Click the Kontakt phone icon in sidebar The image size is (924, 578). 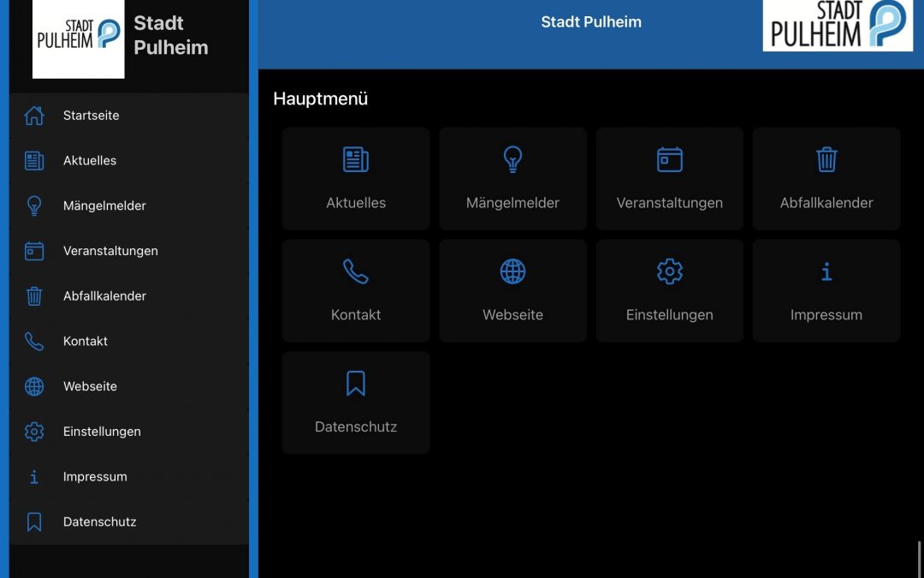(x=34, y=341)
